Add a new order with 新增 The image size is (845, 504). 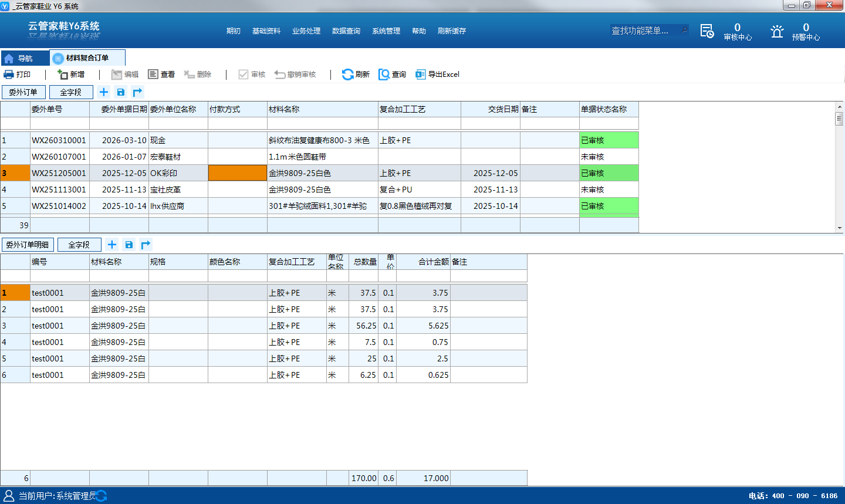pos(71,75)
